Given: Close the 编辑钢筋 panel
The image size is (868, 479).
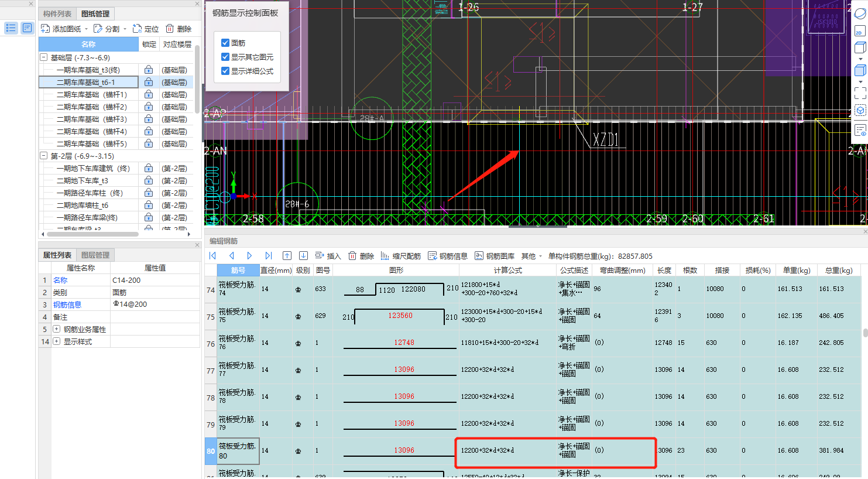Looking at the screenshot, I should click(x=865, y=232).
